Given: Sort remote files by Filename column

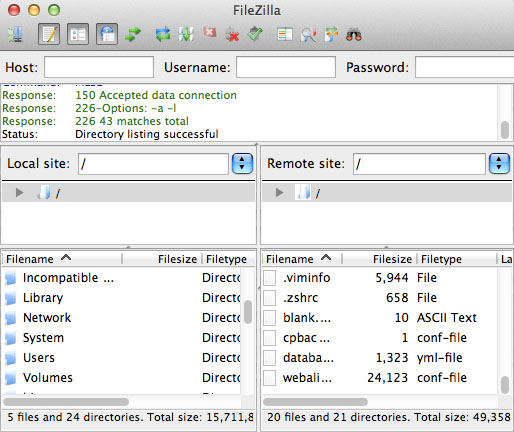Looking at the screenshot, I should click(302, 259).
